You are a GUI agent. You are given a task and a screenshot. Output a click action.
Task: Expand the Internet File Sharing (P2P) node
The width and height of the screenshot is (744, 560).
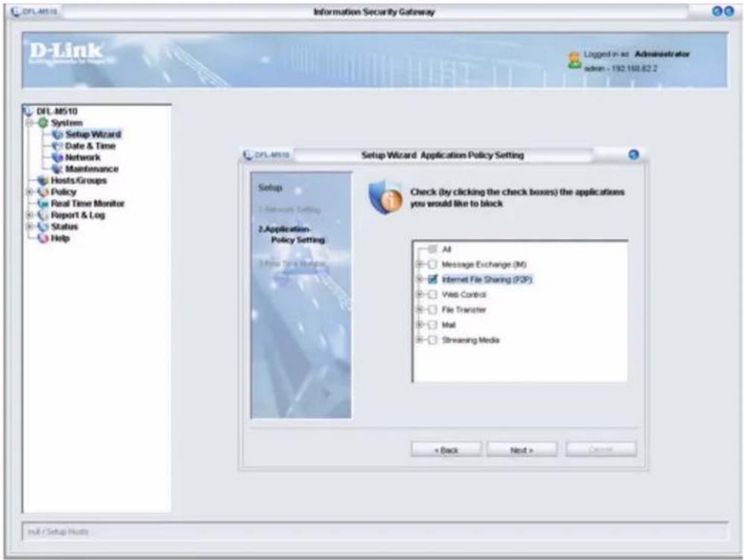420,280
